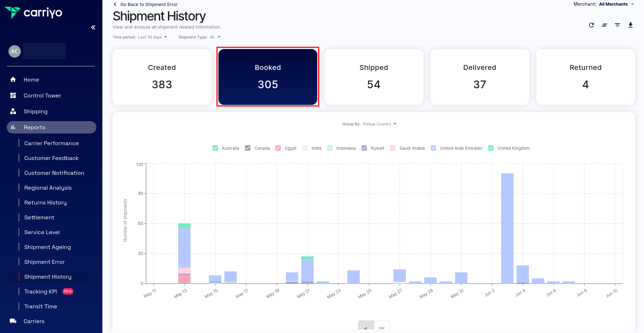The height and width of the screenshot is (333, 644).
Task: Collapse sidebar with the double-chevron icon
Action: pyautogui.click(x=93, y=28)
